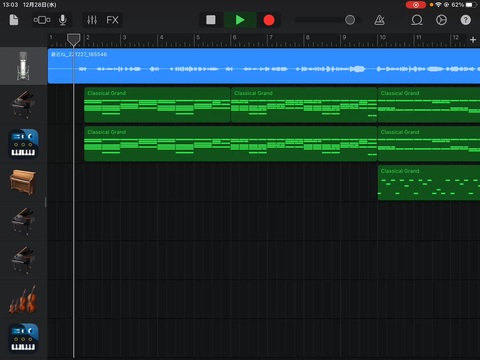Select the upright wooden piano track
This screenshot has width=480, height=360.
pos(23,183)
